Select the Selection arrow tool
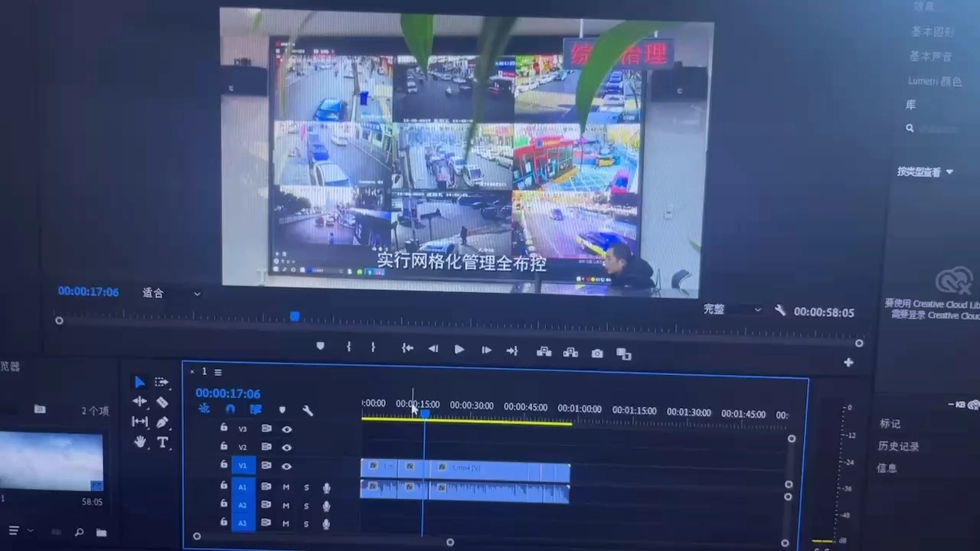 pyautogui.click(x=139, y=382)
